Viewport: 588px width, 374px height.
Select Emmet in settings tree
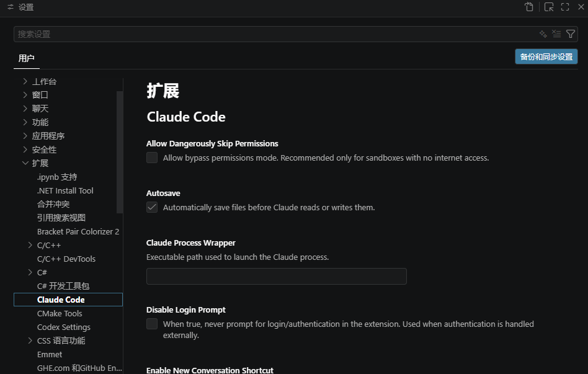(x=50, y=355)
